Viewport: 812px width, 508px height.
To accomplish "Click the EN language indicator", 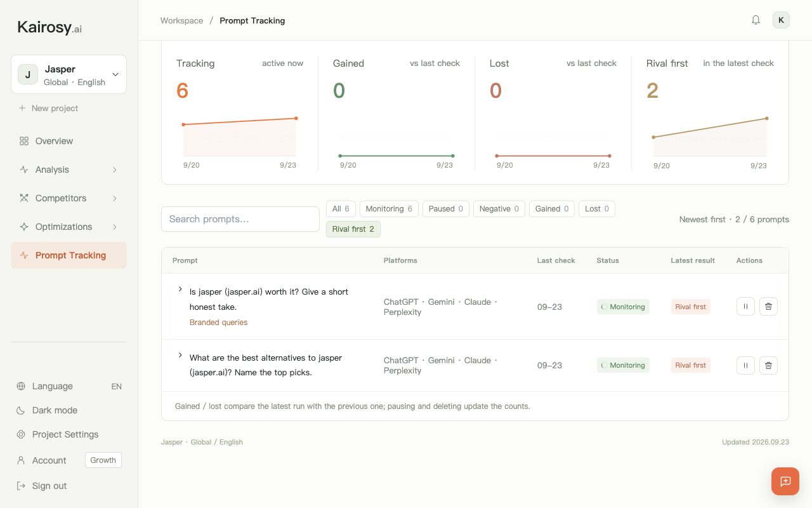I will point(116,386).
